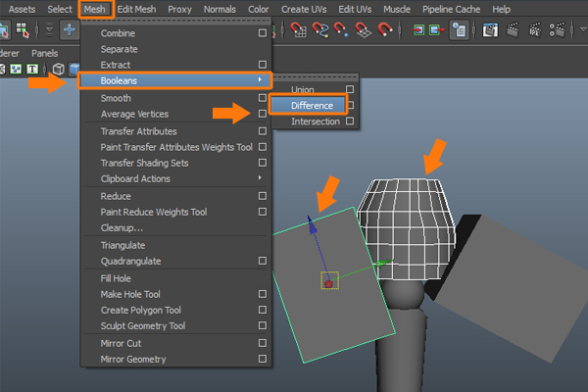Click the blue Y-axis move handle arrow
Image resolution: width=588 pixels, height=392 pixels.
314,227
